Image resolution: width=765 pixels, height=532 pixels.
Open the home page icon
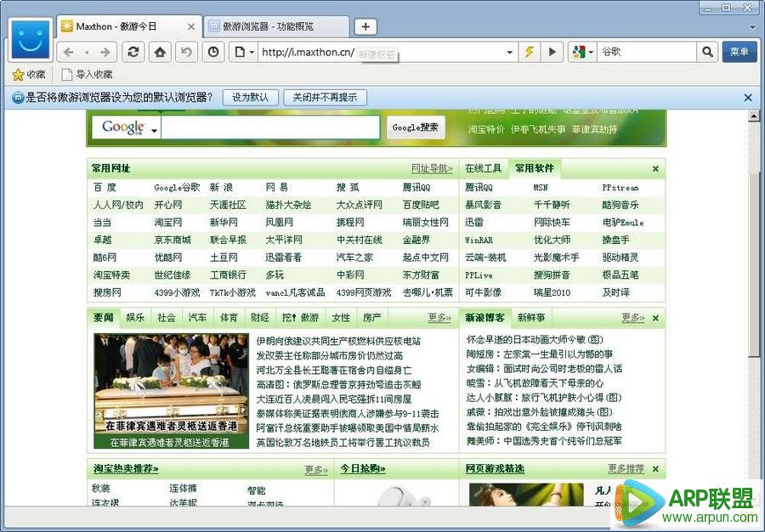click(x=160, y=52)
